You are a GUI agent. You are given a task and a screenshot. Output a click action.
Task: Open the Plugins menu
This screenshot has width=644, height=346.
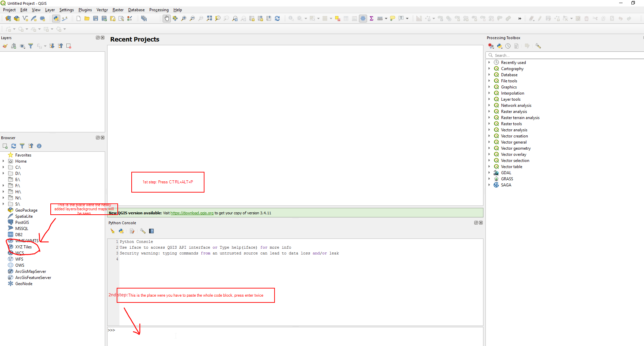coord(85,10)
